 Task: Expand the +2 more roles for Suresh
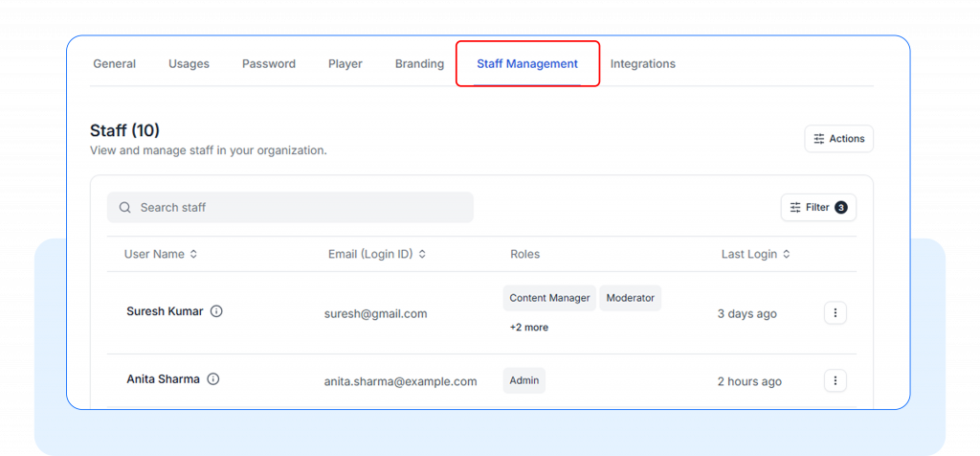click(x=528, y=328)
